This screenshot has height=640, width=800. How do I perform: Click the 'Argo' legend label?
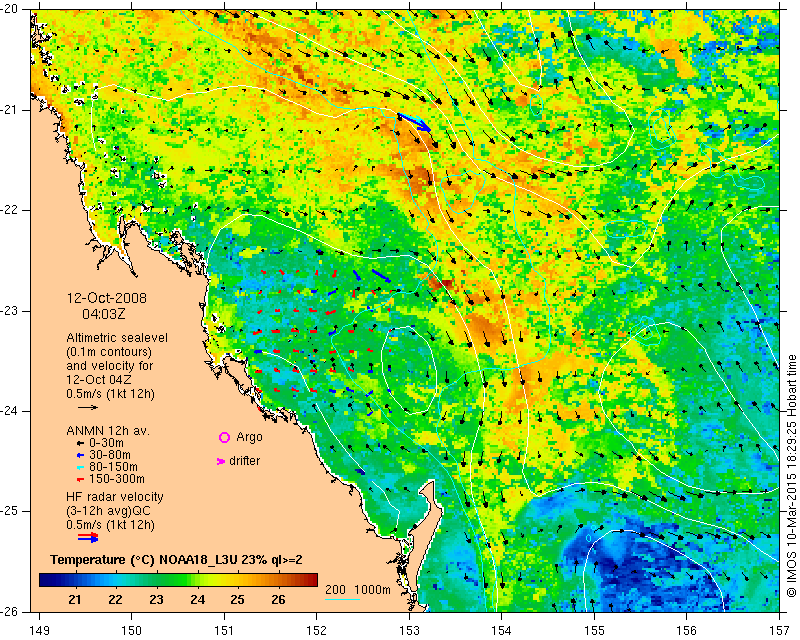249,437
